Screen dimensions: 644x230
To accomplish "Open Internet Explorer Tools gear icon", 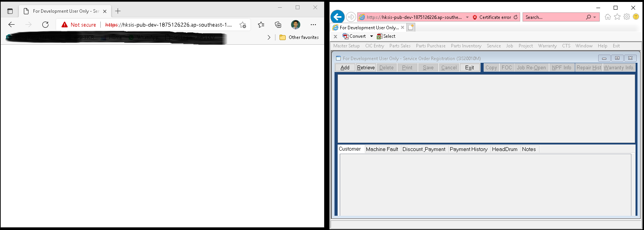I will pyautogui.click(x=627, y=17).
